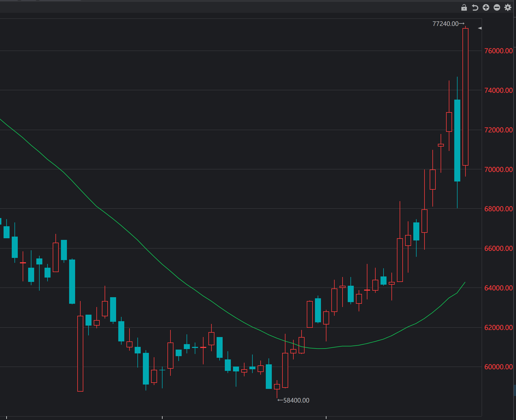Click the 62000.00 price axis label
The height and width of the screenshot is (420, 516).
click(499, 327)
